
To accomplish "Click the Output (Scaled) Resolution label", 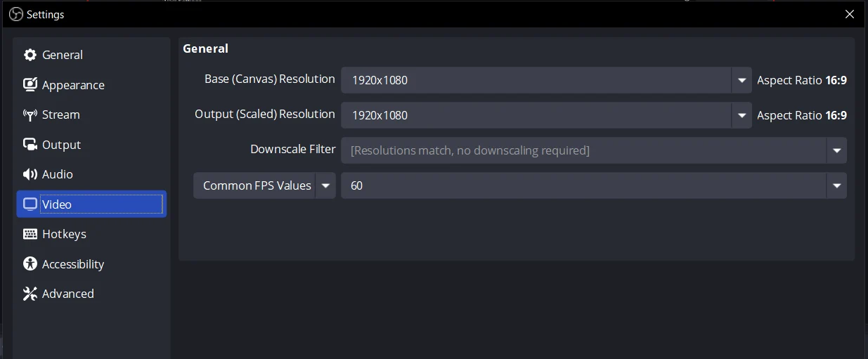I will click(x=265, y=115).
